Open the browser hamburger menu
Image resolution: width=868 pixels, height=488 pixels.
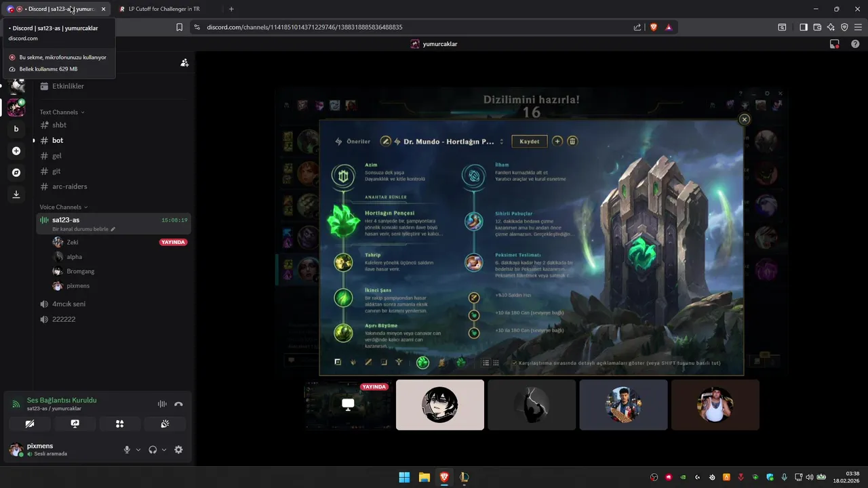(858, 27)
